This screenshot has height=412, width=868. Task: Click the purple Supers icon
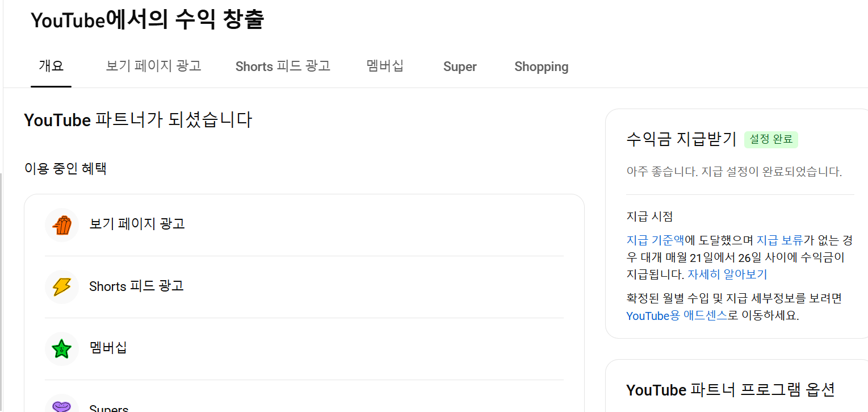tap(61, 406)
